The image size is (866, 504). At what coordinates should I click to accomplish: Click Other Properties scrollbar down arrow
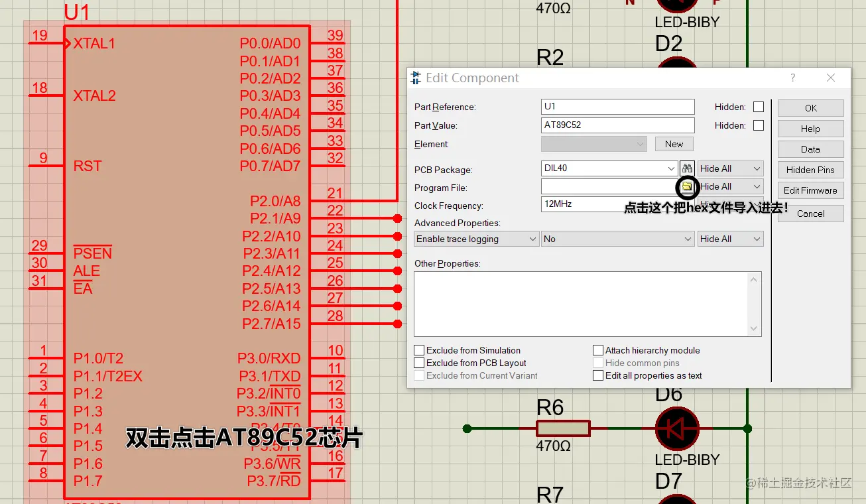point(754,328)
